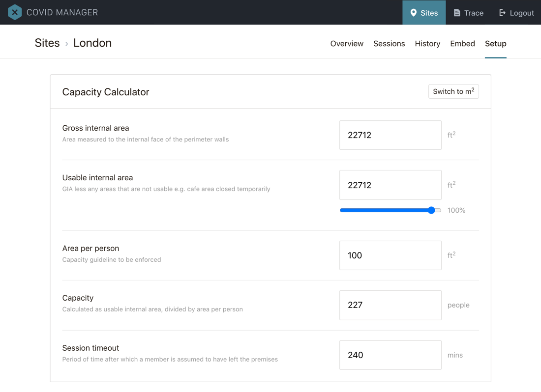Focus the Usable internal area input field
Viewport: 541px width, 392px height.
tap(390, 185)
